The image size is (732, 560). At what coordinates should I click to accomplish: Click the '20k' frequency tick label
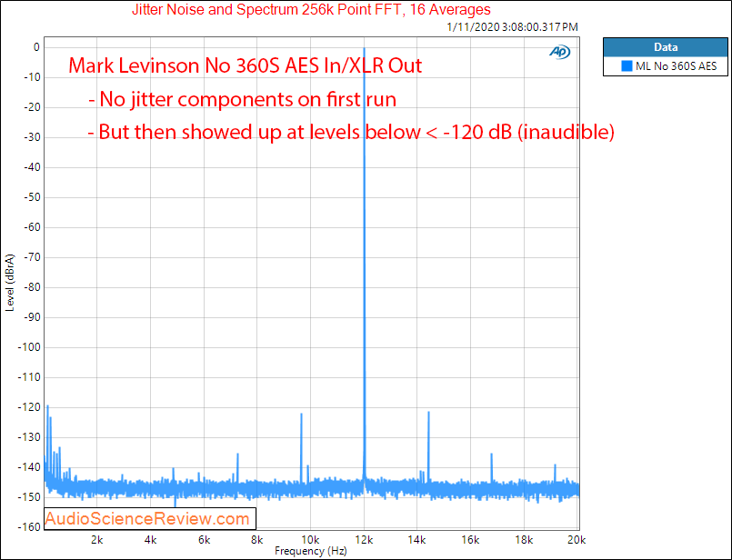click(577, 540)
